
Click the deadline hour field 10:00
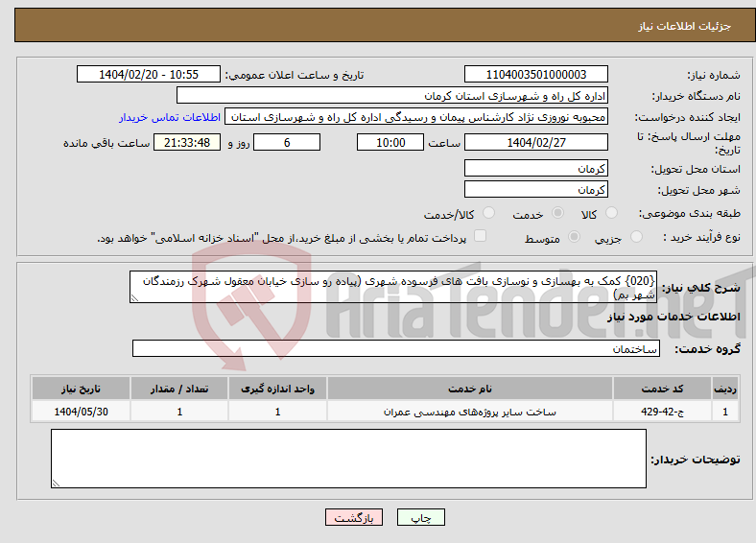click(x=390, y=142)
